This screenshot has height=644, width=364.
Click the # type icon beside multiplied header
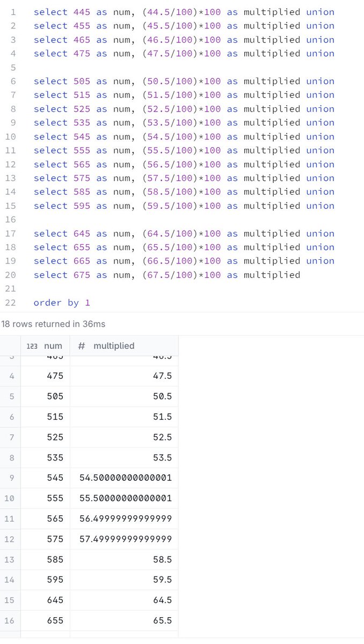pos(82,346)
